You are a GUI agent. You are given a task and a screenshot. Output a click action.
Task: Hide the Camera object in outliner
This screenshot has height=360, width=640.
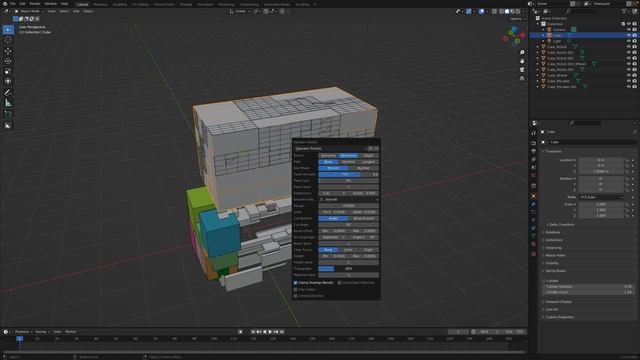click(x=629, y=30)
